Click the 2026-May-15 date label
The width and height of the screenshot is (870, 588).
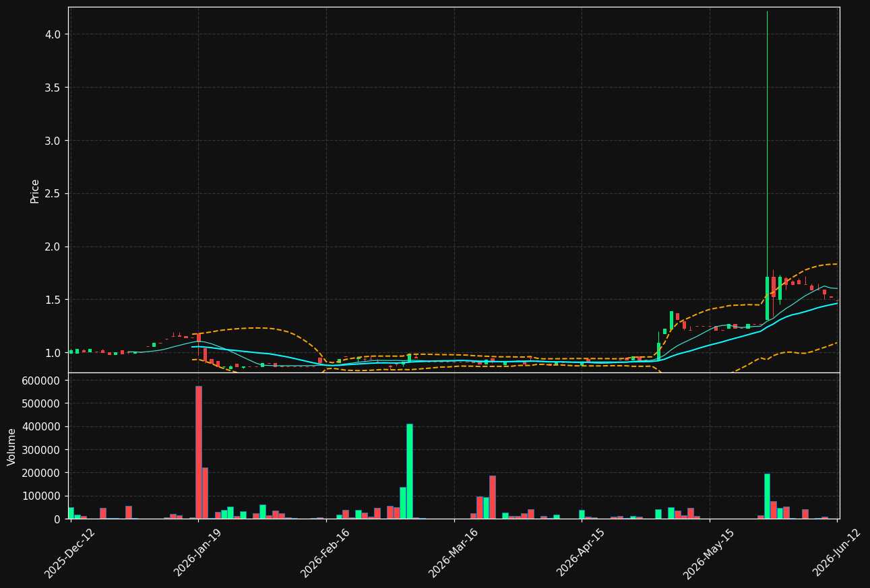[708, 552]
